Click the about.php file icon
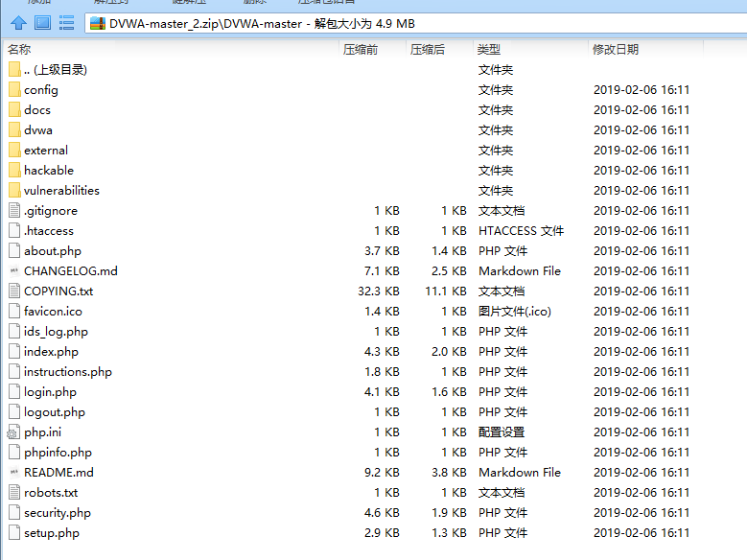Image resolution: width=747 pixels, height=560 pixels. pyautogui.click(x=14, y=250)
